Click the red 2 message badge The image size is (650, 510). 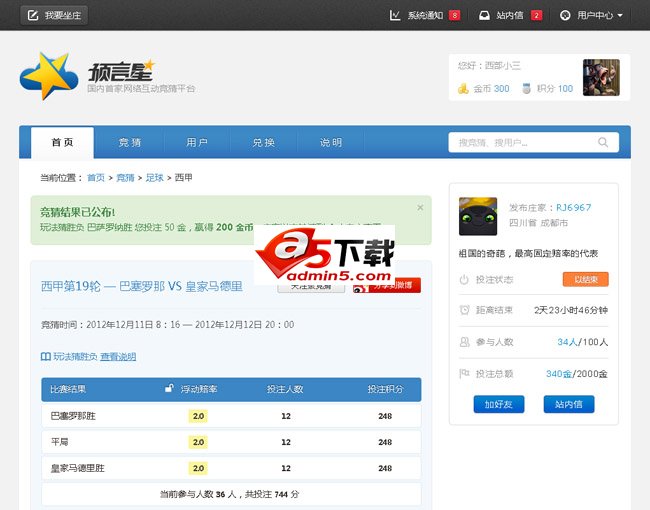(x=536, y=15)
